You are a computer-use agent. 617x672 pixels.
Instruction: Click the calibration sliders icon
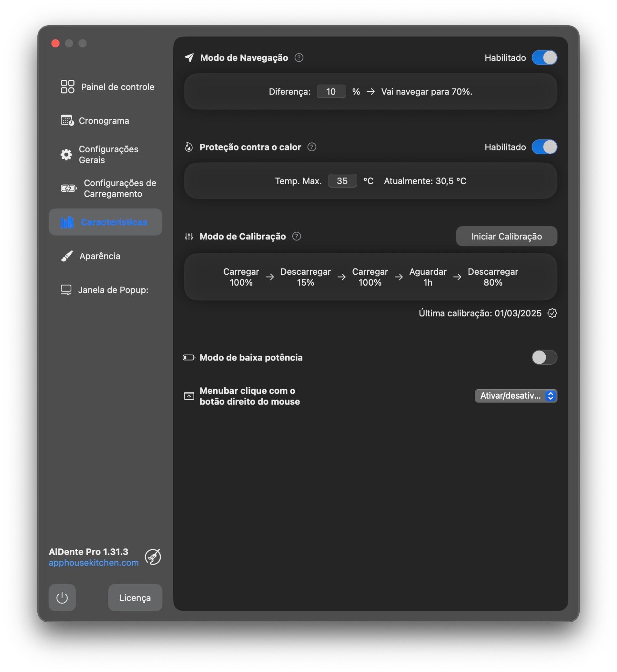coord(189,237)
